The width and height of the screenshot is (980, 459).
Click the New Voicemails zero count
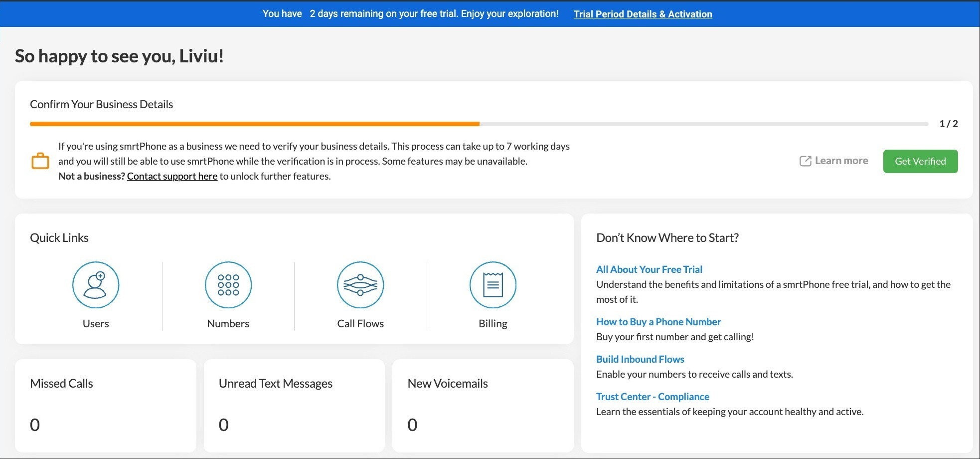tap(412, 425)
